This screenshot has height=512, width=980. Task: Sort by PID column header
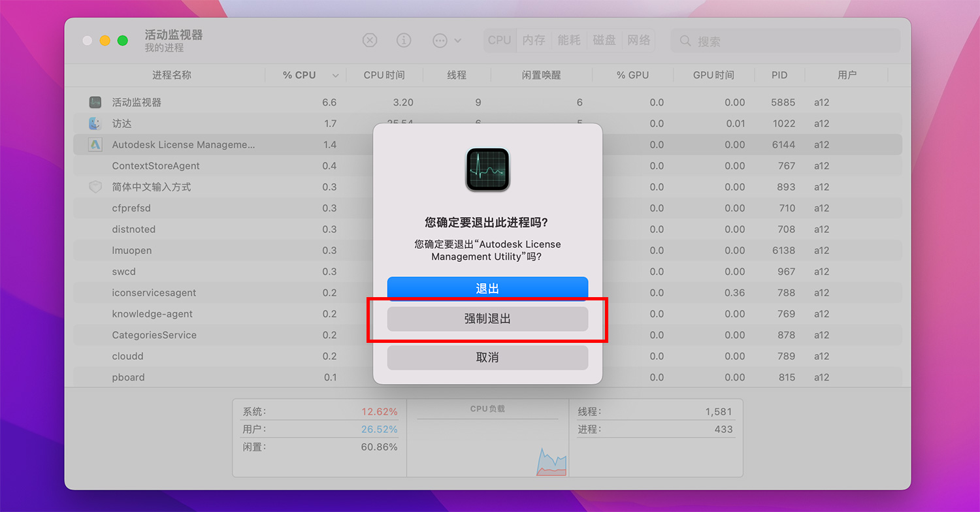(779, 75)
